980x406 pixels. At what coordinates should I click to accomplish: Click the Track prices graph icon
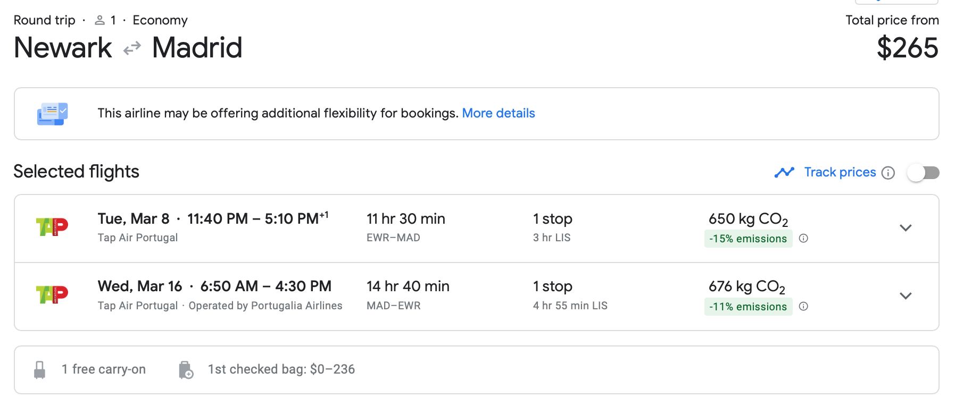[x=784, y=172]
